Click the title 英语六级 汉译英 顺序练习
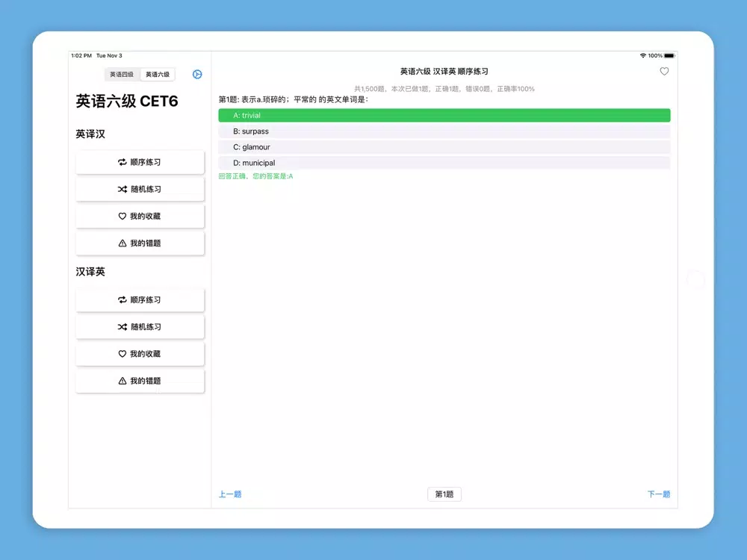The height and width of the screenshot is (560, 747). [x=444, y=72]
